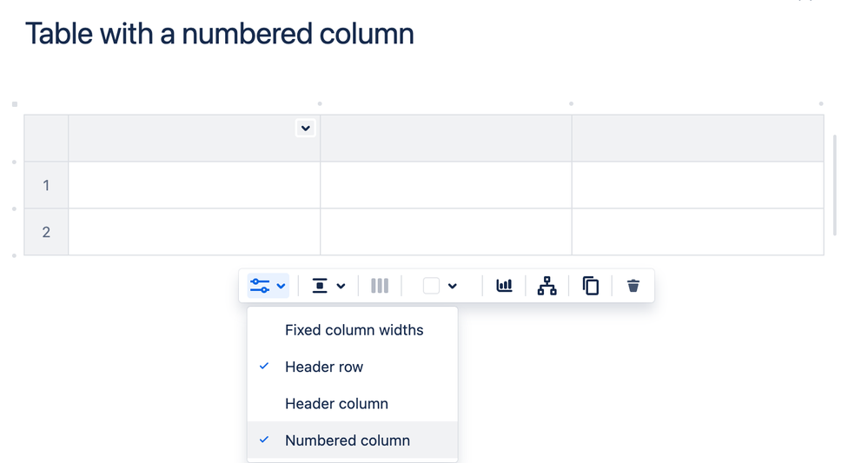The image size is (868, 463).
Task: Enable Fixed column widths
Action: 354,330
